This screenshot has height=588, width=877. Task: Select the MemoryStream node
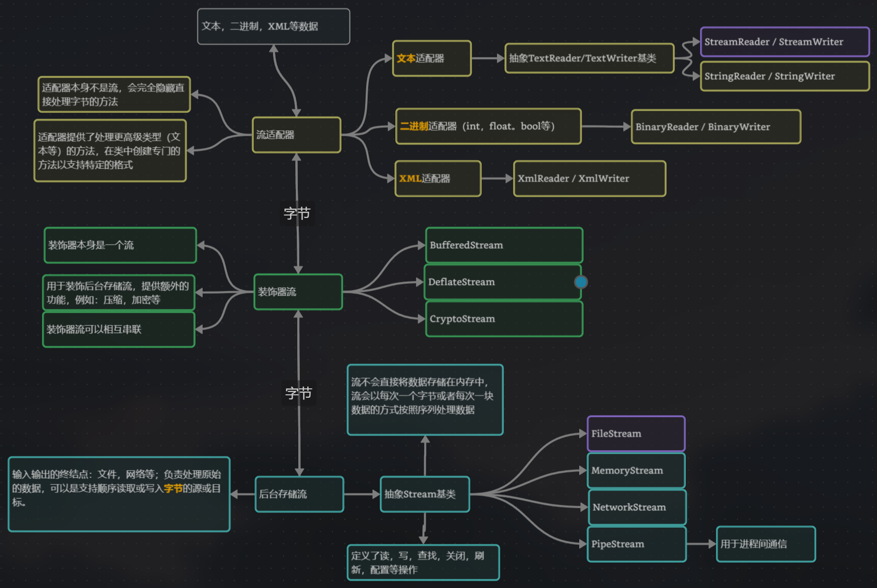click(636, 470)
